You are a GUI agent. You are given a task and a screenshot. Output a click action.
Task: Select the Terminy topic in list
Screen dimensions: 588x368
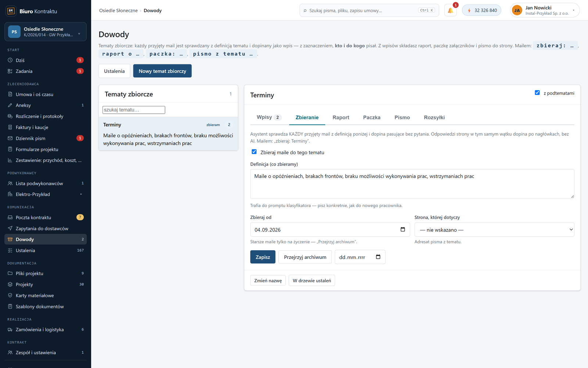click(168, 134)
